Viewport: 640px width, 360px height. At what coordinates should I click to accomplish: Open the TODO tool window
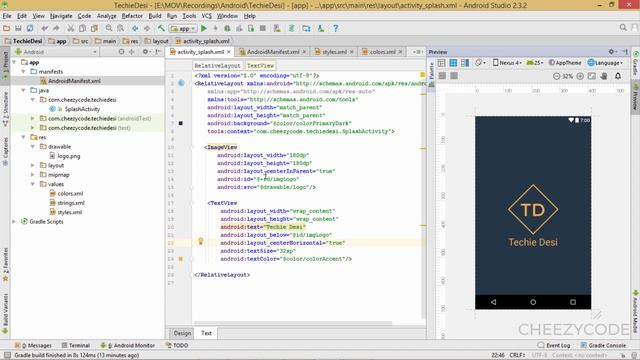tap(177, 345)
